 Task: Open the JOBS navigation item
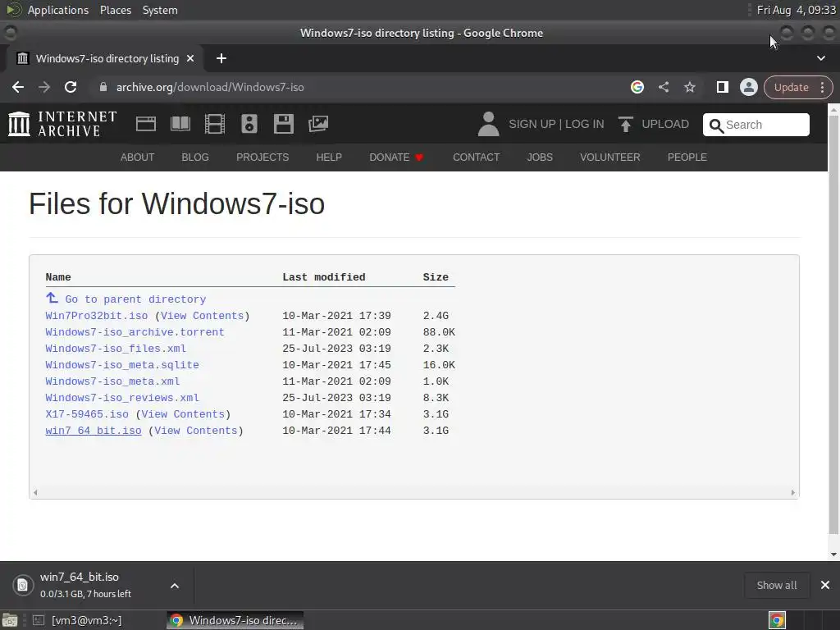(x=540, y=157)
